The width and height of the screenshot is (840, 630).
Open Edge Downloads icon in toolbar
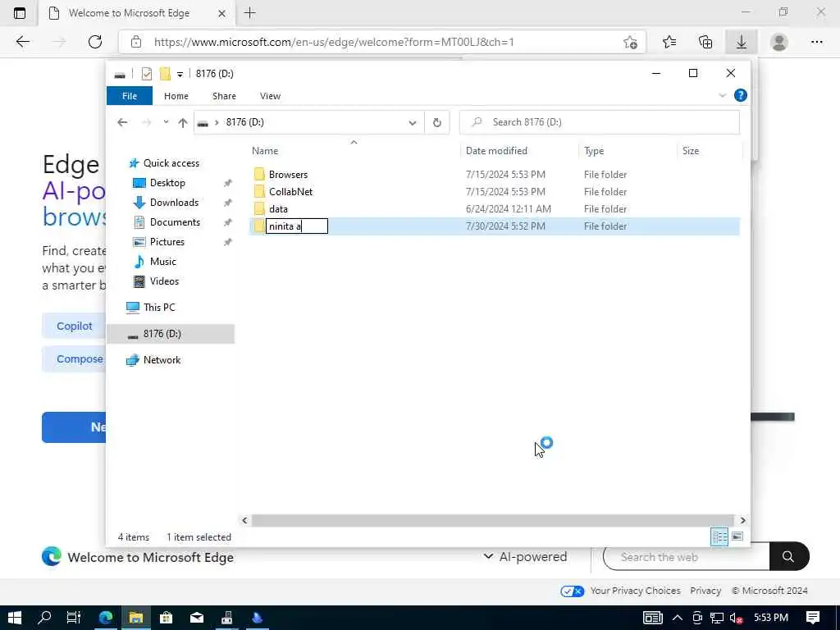coord(742,42)
